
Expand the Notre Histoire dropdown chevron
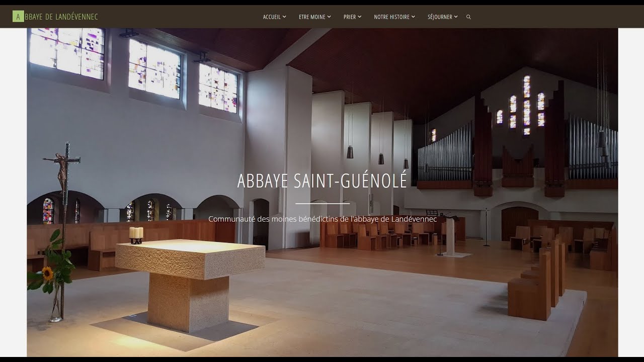click(x=413, y=17)
